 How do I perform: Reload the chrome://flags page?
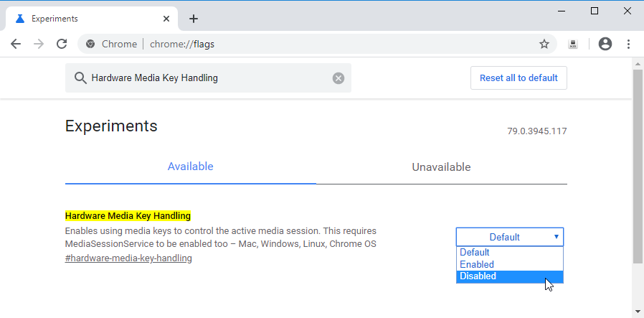point(62,44)
